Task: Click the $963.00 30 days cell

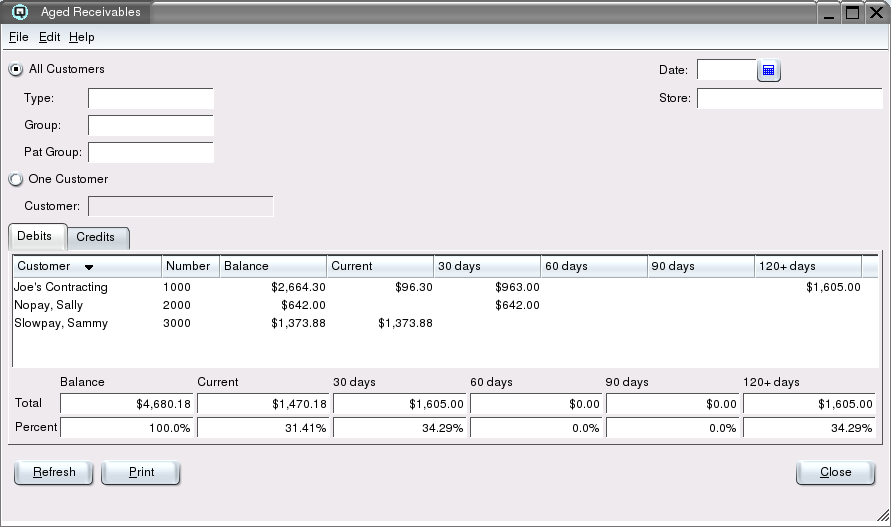Action: point(517,287)
